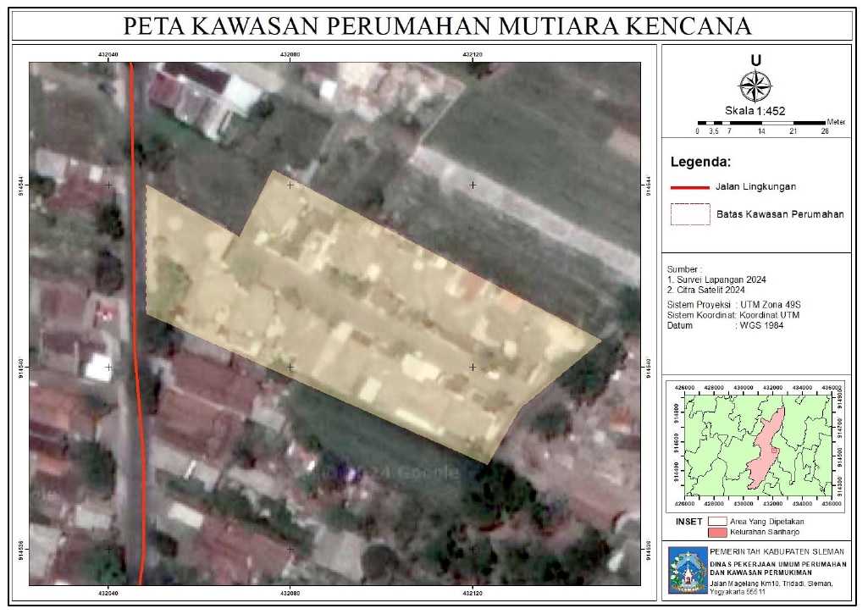The image size is (868, 614).
Task: Select the bottom 432080 coordinate label
Action: pos(290,593)
